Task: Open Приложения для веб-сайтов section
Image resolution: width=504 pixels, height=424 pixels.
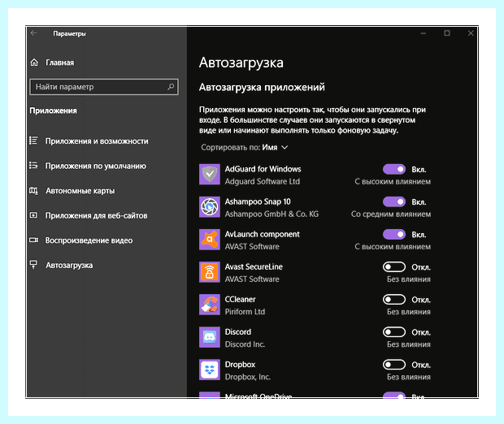Action: tap(96, 215)
